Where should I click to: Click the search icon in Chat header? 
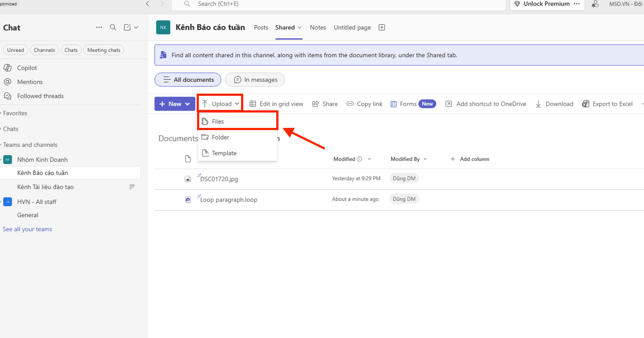pos(113,27)
